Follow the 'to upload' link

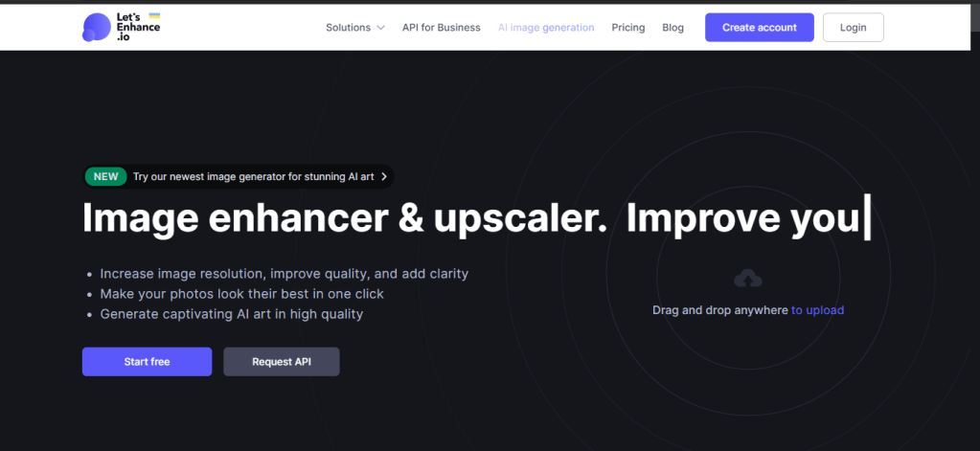[817, 310]
